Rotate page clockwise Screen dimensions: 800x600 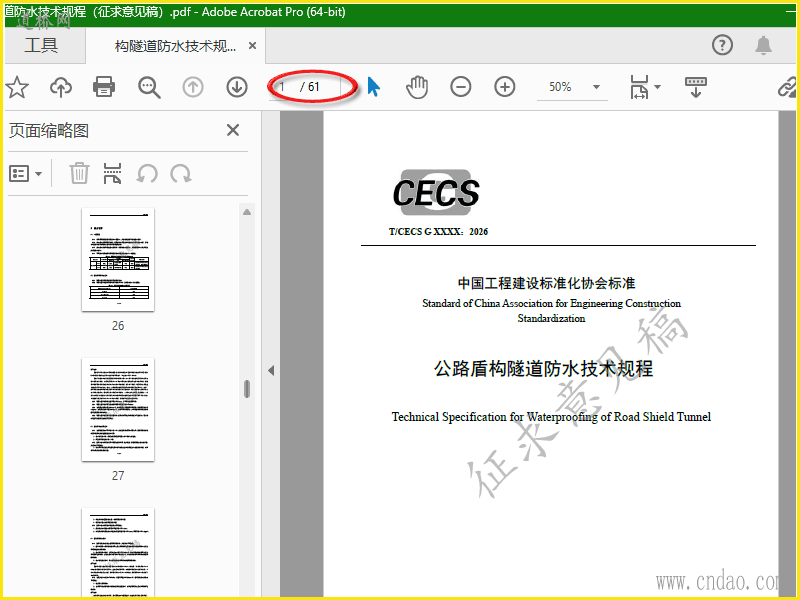point(181,174)
